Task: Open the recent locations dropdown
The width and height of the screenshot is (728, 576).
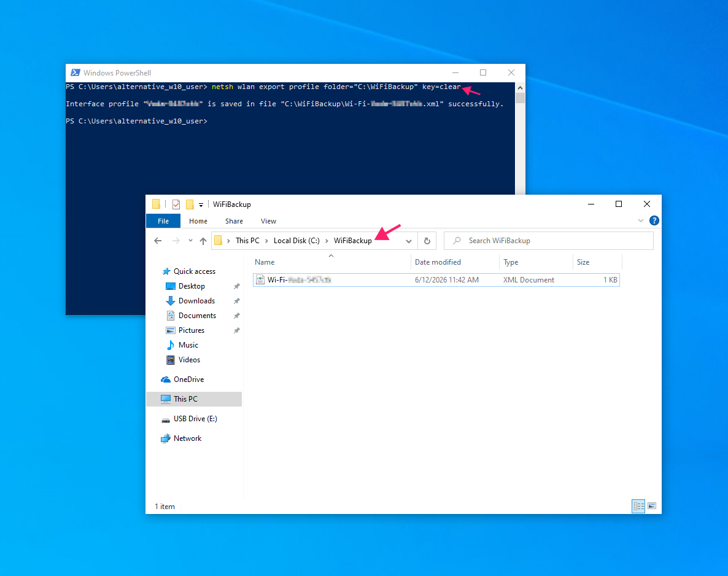Action: click(190, 241)
